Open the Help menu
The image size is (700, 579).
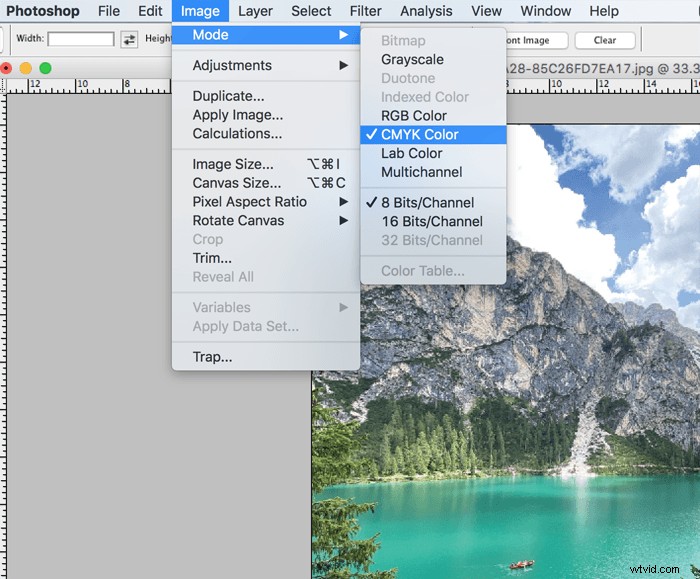pyautogui.click(x=604, y=11)
